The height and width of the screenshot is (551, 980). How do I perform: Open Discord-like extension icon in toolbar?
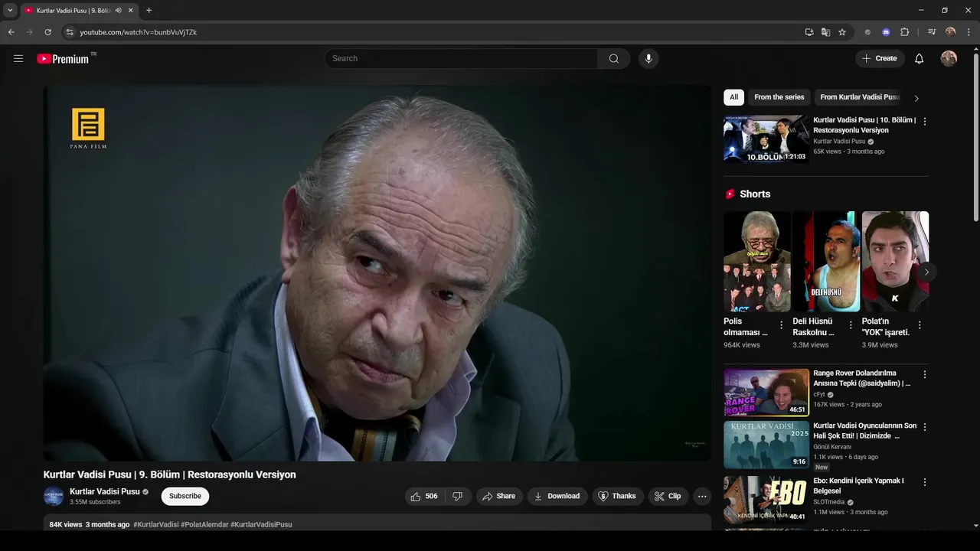click(886, 32)
